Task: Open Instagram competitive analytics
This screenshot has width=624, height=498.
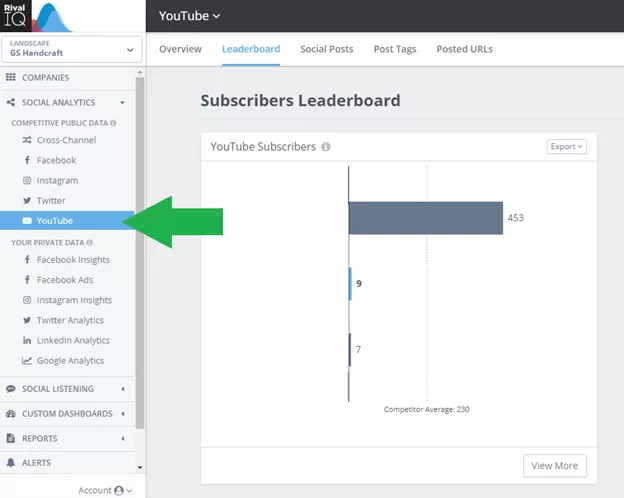Action: pyautogui.click(x=57, y=180)
